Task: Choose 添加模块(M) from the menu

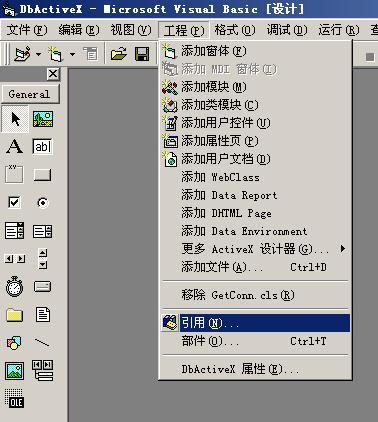Action: tap(256, 87)
